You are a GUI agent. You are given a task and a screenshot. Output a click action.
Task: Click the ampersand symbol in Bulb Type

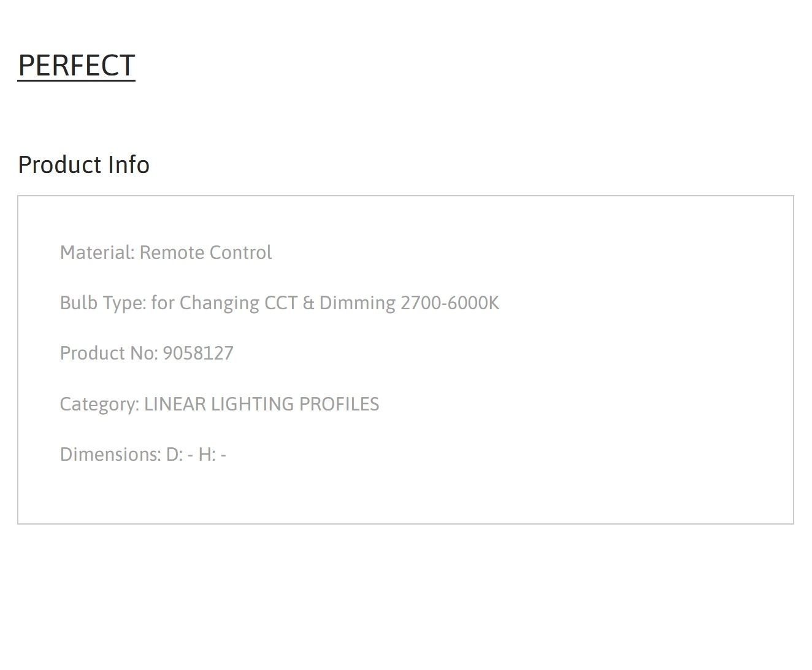coord(308,302)
